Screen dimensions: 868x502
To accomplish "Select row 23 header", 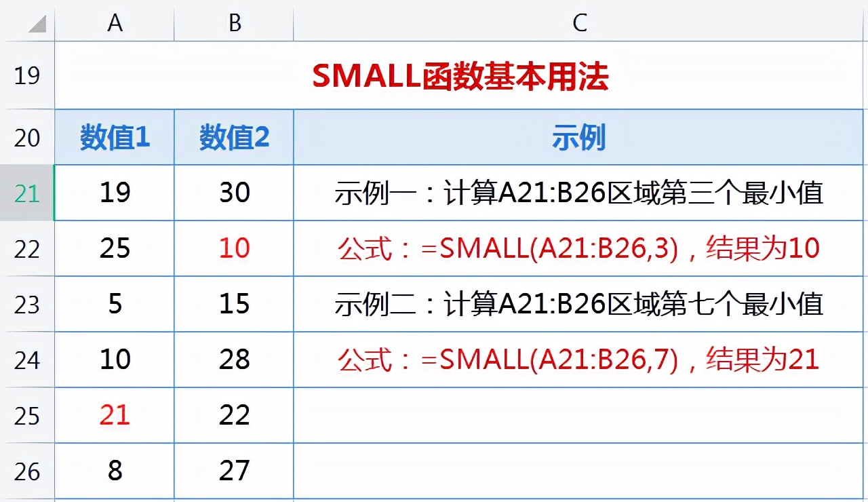I will pyautogui.click(x=27, y=305).
